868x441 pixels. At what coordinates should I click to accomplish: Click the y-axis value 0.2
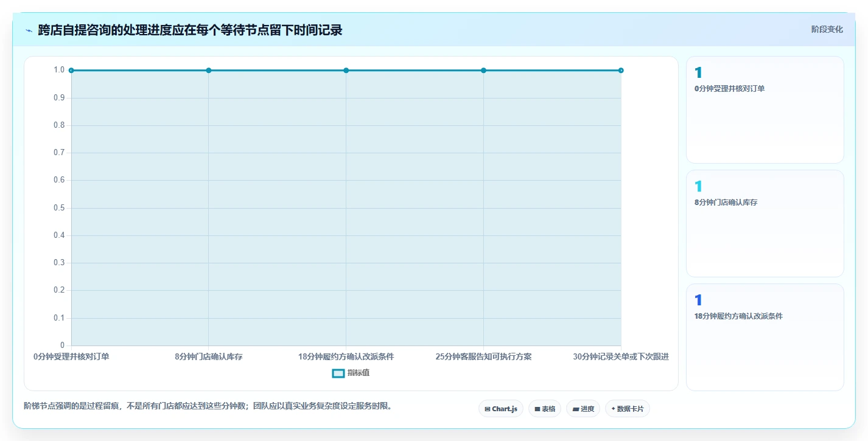pyautogui.click(x=59, y=290)
